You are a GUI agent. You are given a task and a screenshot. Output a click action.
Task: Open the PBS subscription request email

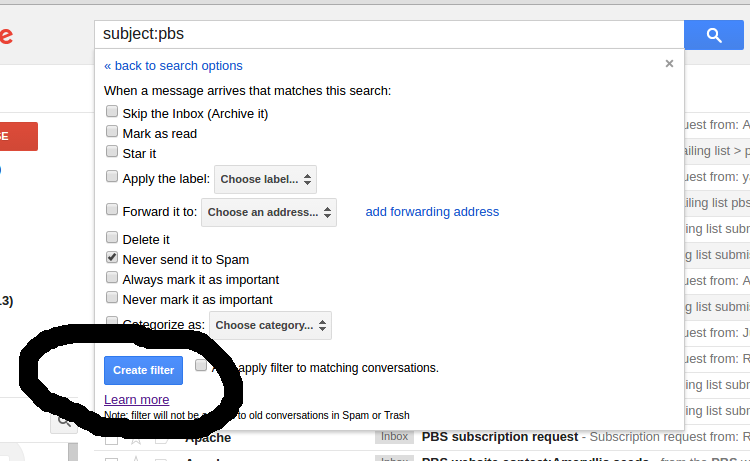(500, 437)
